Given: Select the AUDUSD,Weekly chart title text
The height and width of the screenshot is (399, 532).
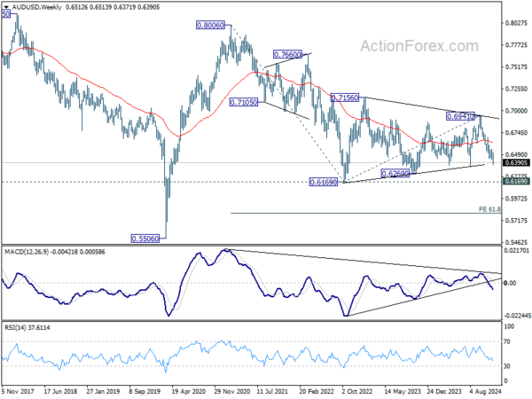Looking at the screenshot, I should (37, 7).
